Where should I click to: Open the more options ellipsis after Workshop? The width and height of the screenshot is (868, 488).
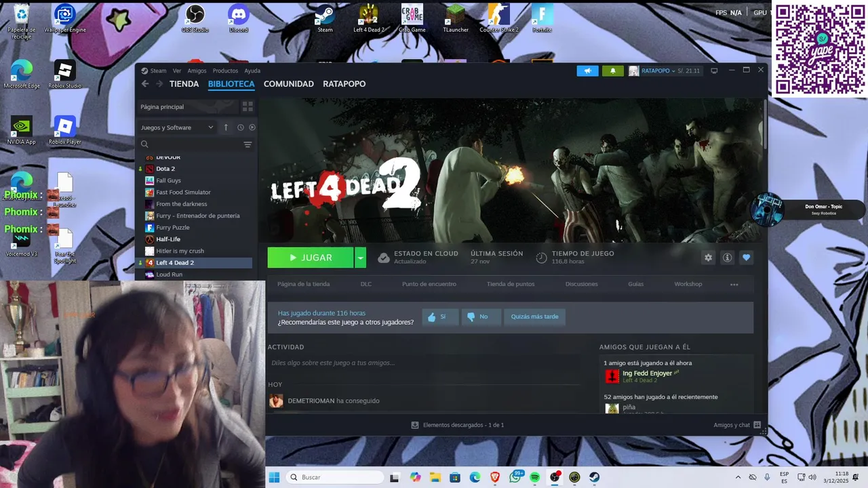pos(734,285)
